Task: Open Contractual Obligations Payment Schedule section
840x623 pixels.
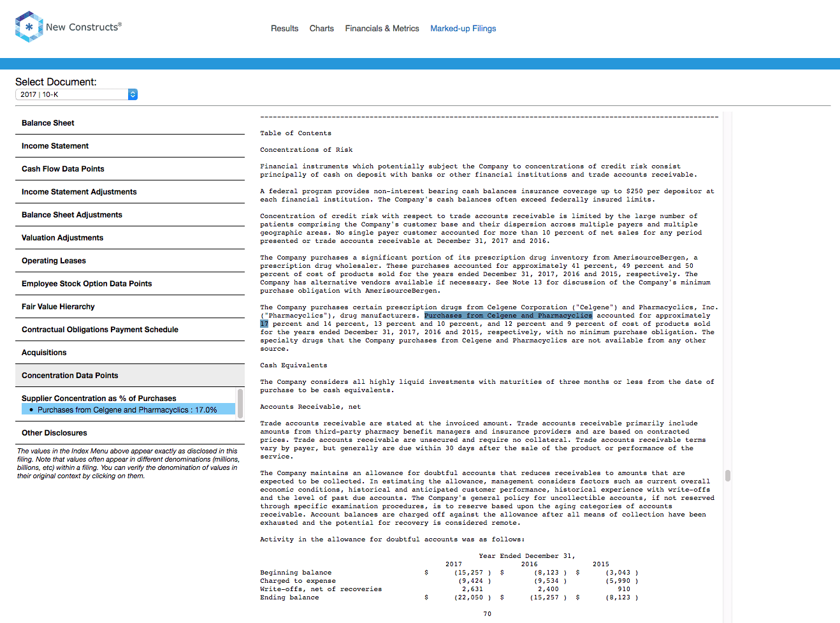Action: [130, 330]
